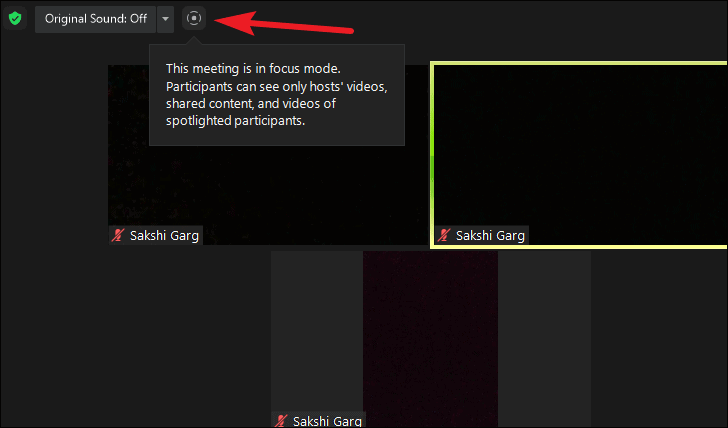Click muted mic icon on top-left tile
Image resolution: width=728 pixels, height=428 pixels.
(x=118, y=235)
